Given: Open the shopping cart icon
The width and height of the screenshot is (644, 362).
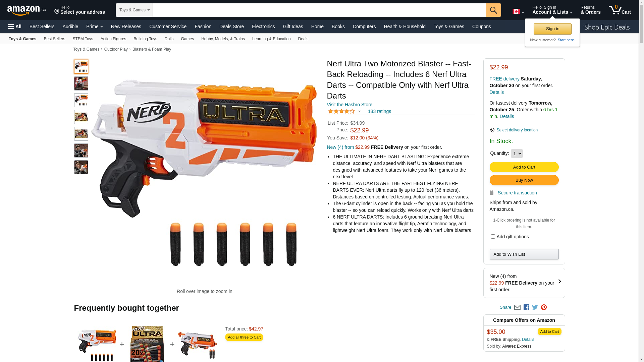Looking at the screenshot, I should [x=620, y=10].
